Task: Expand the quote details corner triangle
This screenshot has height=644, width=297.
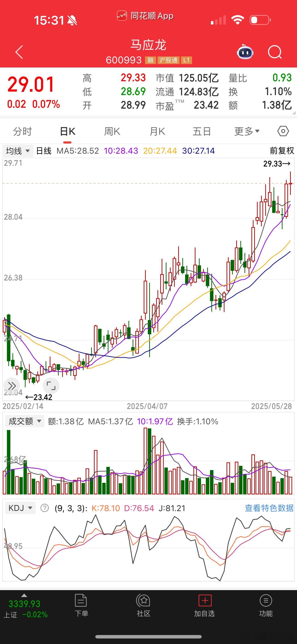Action: (294, 113)
